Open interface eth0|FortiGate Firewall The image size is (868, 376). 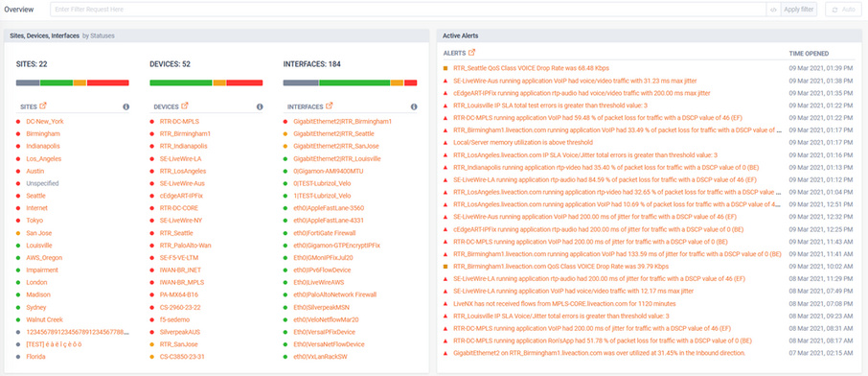[x=325, y=233]
